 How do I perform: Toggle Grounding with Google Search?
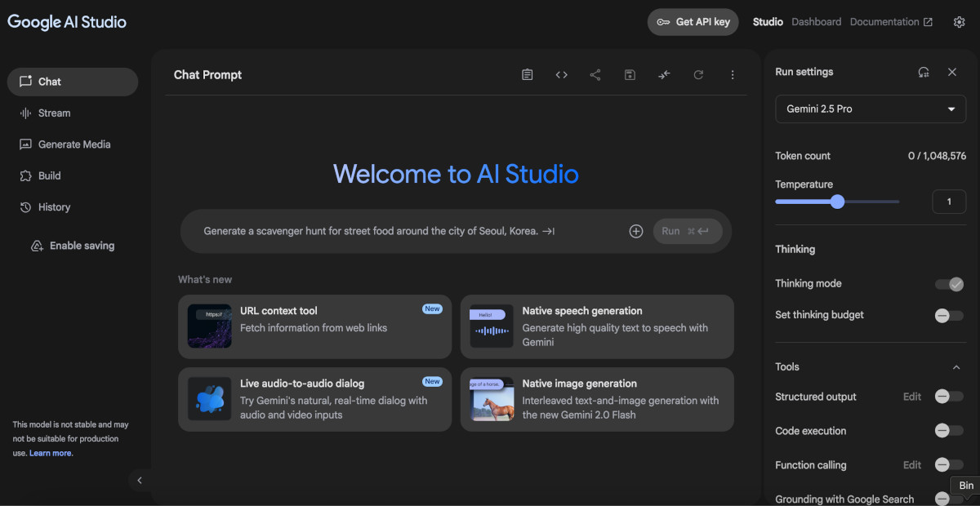pyautogui.click(x=943, y=499)
